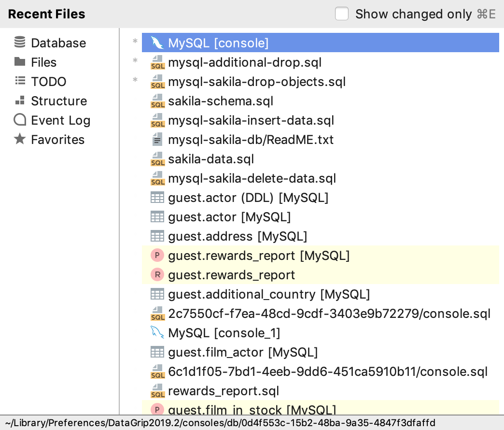Click the Favorites star icon
This screenshot has width=504, height=430.
pos(20,139)
